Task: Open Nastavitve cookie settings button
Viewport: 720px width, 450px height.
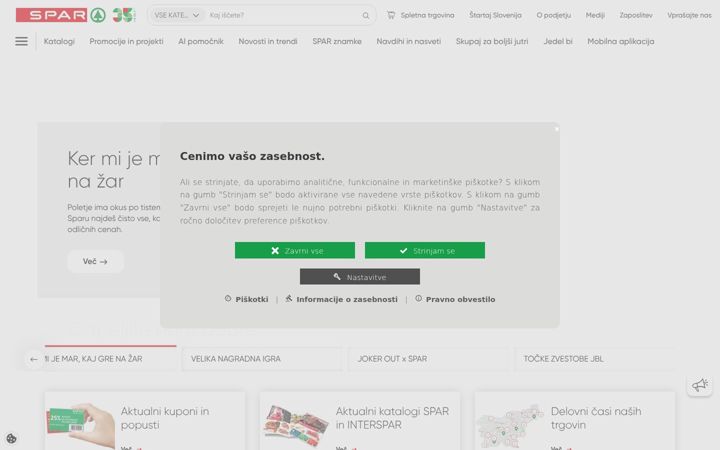Action: [x=360, y=276]
